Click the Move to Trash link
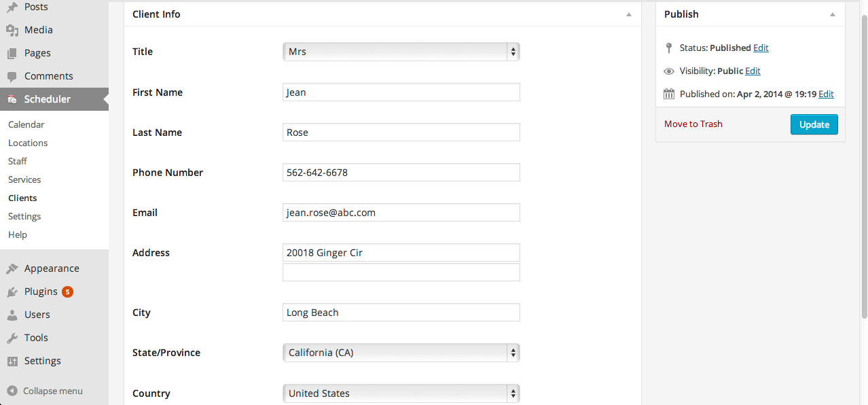The height and width of the screenshot is (405, 868). coord(693,124)
